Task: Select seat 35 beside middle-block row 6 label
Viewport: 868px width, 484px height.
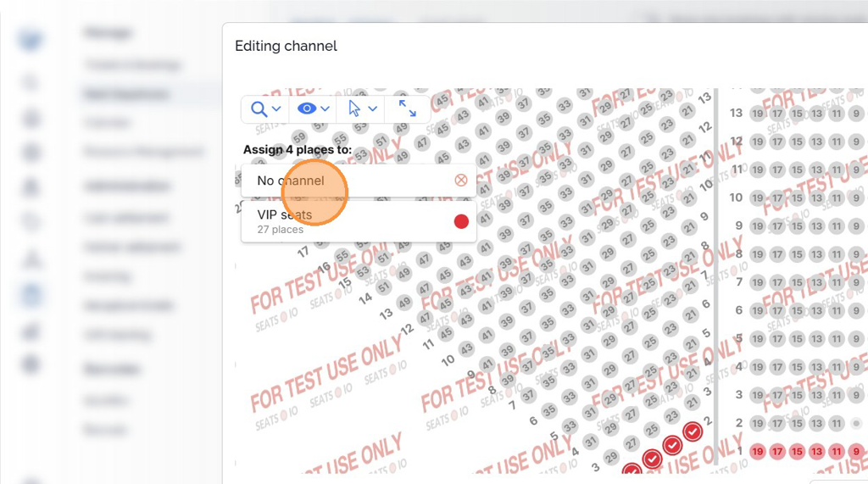Action: click(548, 411)
